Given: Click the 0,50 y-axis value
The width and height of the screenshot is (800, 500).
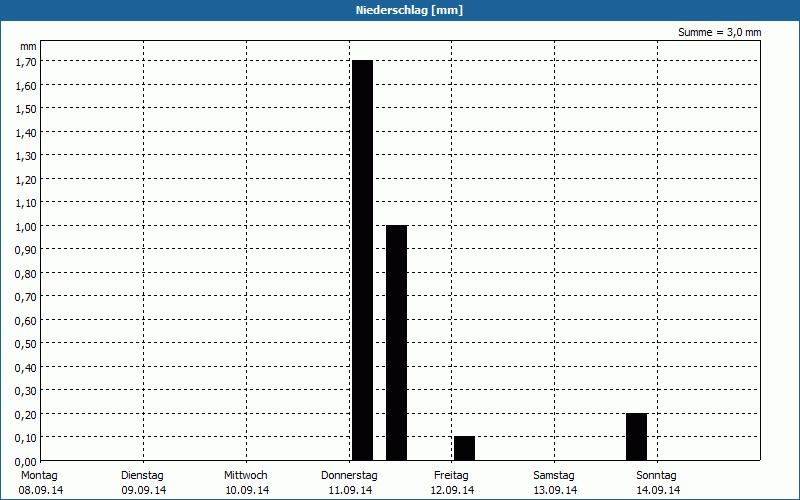Looking at the screenshot, I should click(x=26, y=344).
